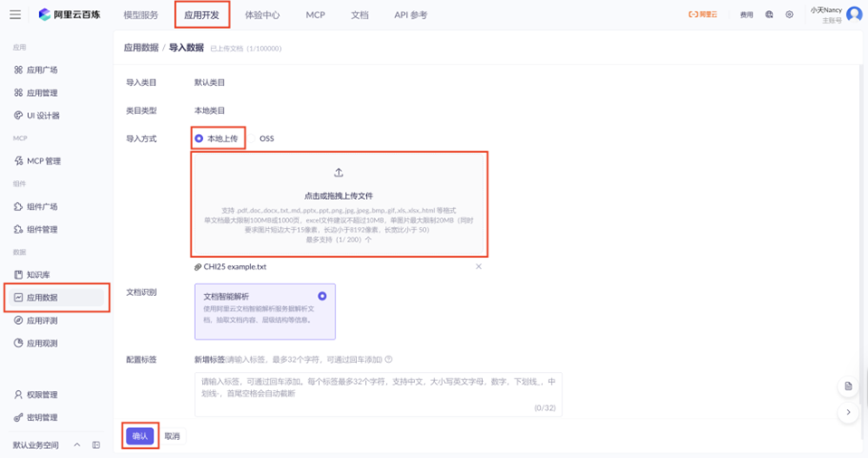Click the 阿里云 orange logo link
868x458 pixels.
702,14
